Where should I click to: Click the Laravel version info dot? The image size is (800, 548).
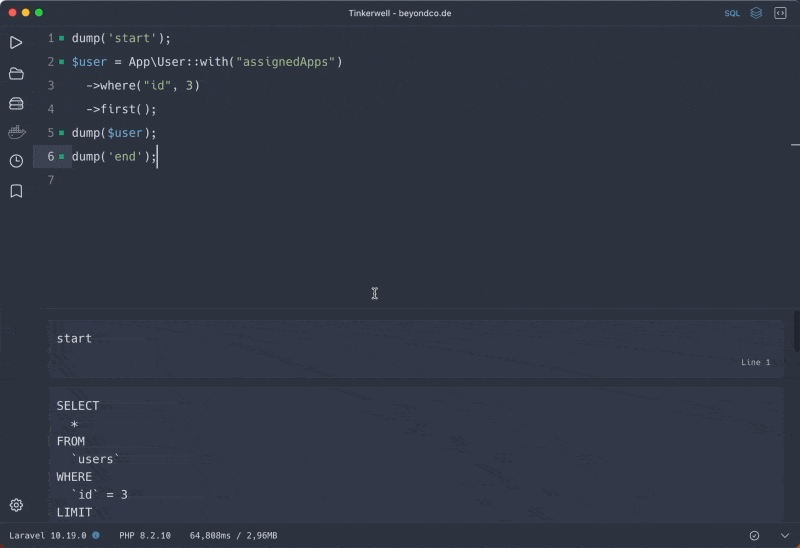[96, 535]
